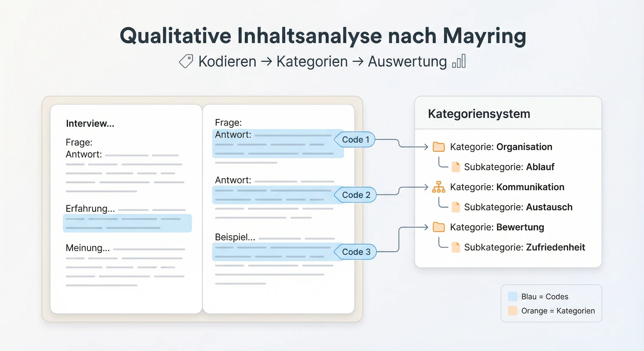The width and height of the screenshot is (644, 351).
Task: Click the Code 3 badge
Action: [355, 252]
